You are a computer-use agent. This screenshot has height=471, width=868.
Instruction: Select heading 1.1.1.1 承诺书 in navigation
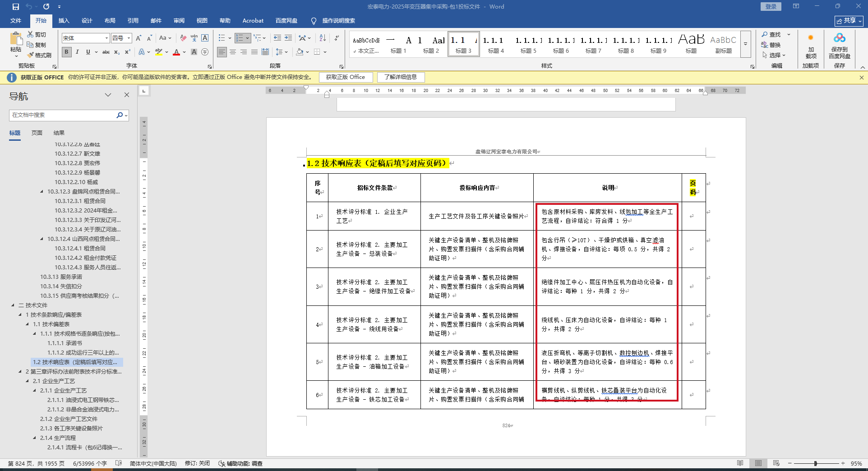(x=65, y=343)
